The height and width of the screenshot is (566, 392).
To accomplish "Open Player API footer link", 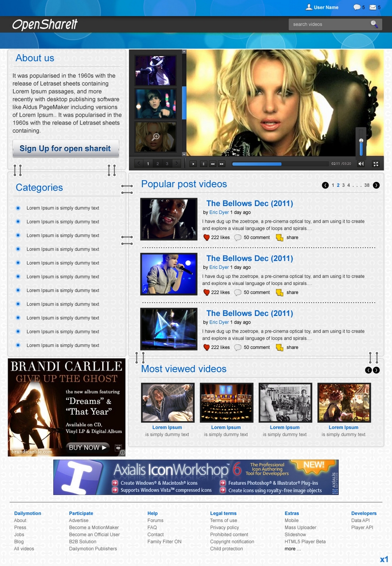I will [362, 528].
